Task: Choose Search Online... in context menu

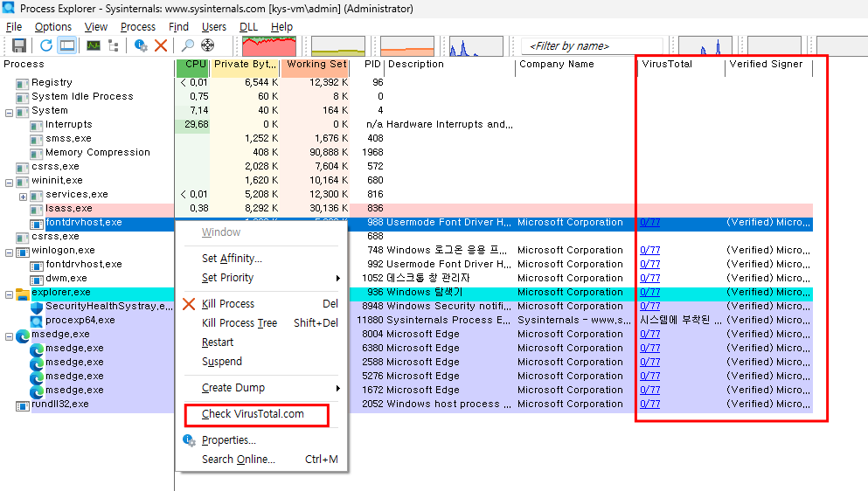Action: click(x=261, y=460)
